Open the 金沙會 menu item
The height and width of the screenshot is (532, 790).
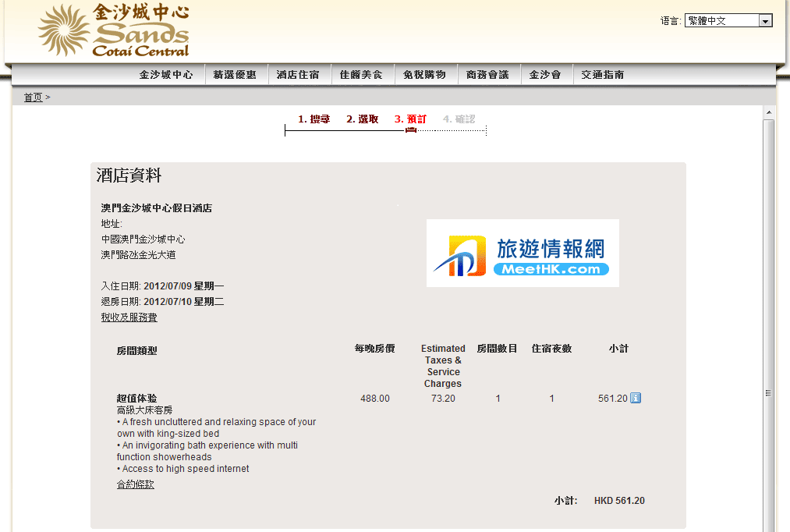pyautogui.click(x=545, y=75)
